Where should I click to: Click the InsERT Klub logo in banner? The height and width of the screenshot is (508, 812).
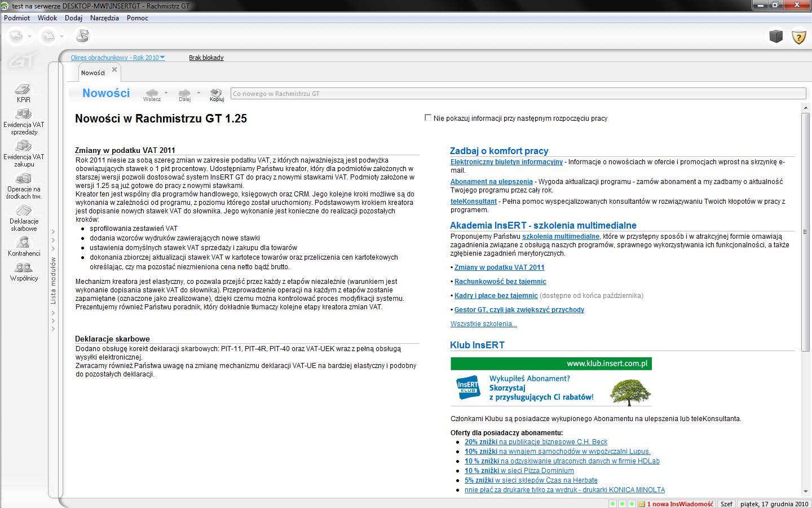coord(467,387)
